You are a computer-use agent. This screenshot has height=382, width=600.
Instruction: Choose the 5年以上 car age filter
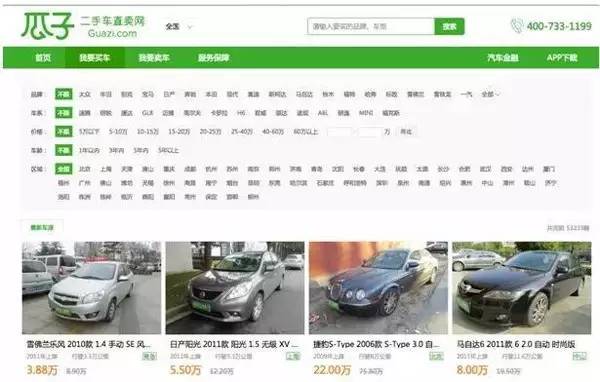168,150
